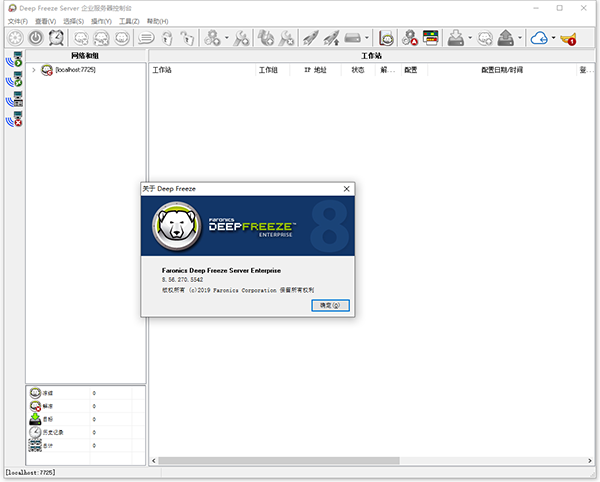The height and width of the screenshot is (482, 600).
Task: Click the rocket with up arrow icon
Action: pos(331,38)
